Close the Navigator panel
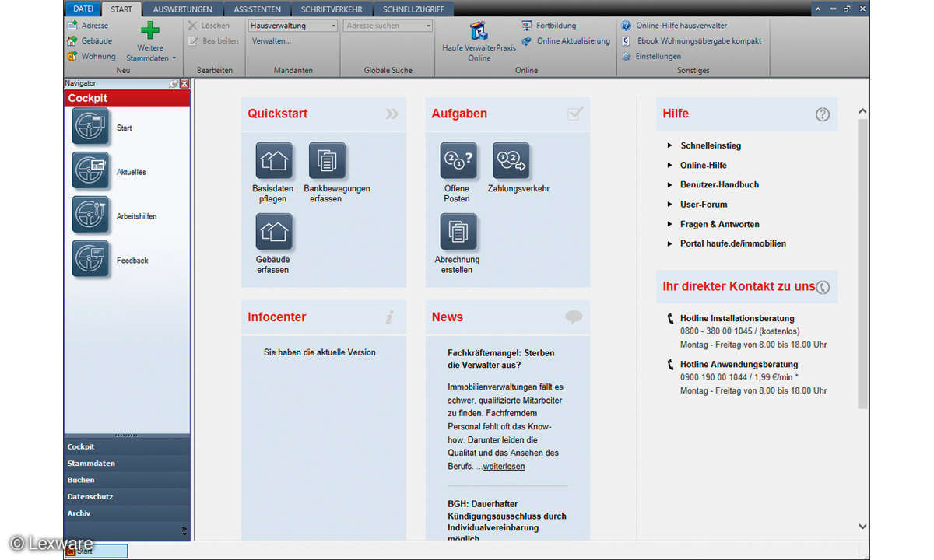Viewport: 934px width, 560px height. pyautogui.click(x=184, y=83)
